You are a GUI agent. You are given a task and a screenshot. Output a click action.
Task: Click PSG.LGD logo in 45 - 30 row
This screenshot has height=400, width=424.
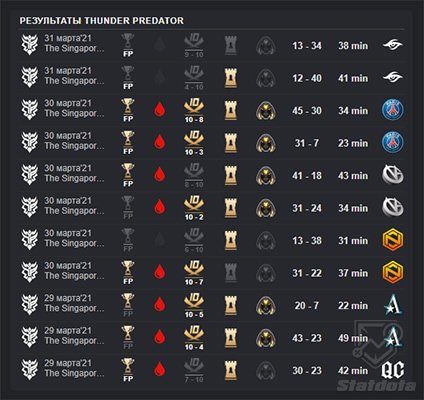click(393, 110)
